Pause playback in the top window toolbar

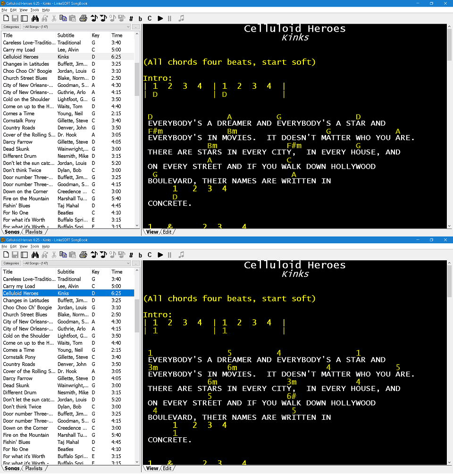(x=169, y=18)
